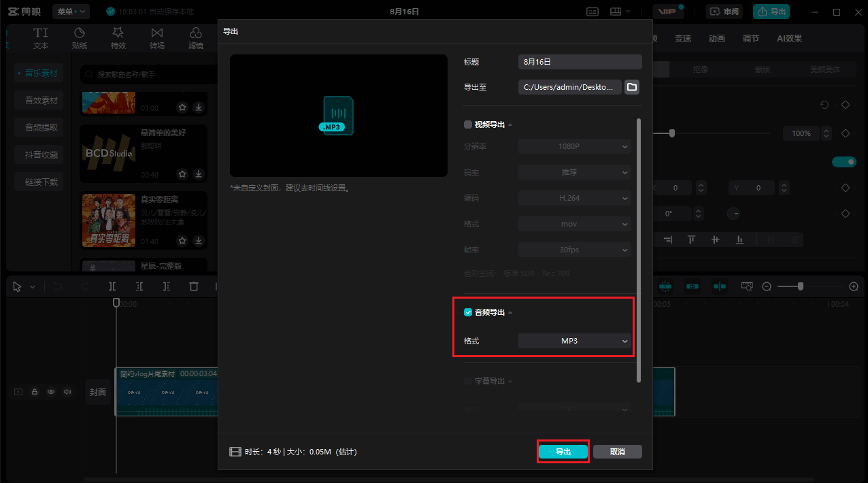Click the 标题 input field
The width and height of the screenshot is (868, 483).
point(580,62)
